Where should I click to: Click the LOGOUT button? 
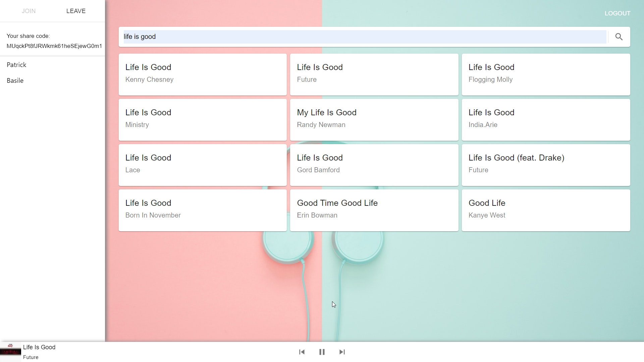(x=617, y=13)
